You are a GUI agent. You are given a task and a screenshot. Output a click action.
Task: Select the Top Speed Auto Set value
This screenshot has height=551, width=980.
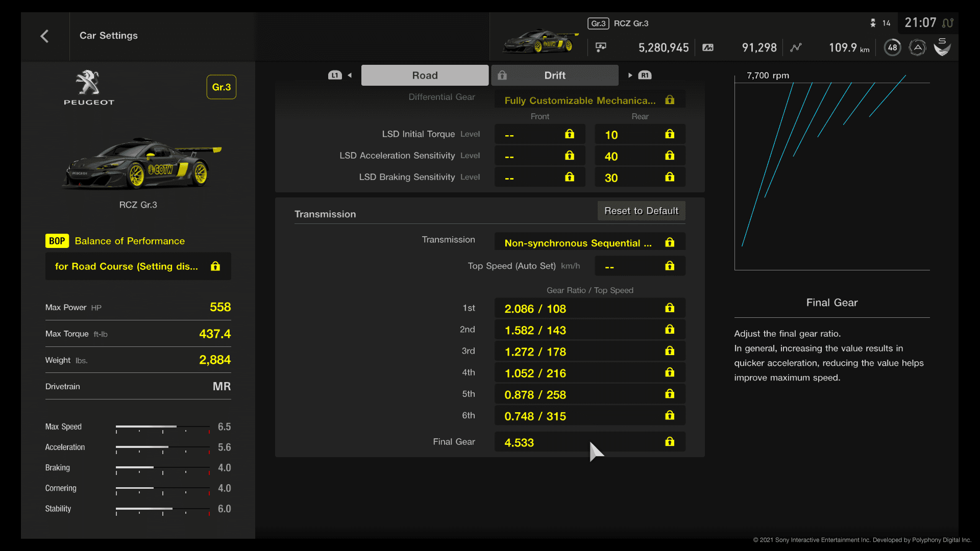click(640, 266)
